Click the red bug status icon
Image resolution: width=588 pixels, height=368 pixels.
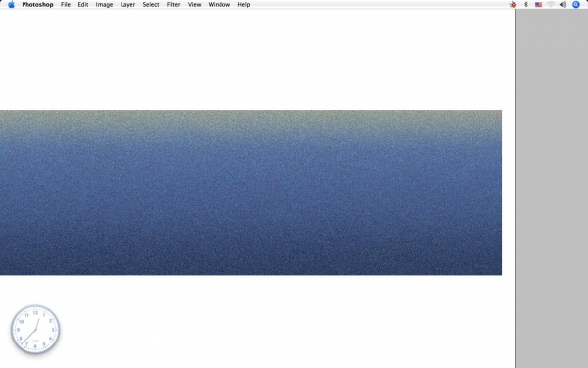coord(513,5)
